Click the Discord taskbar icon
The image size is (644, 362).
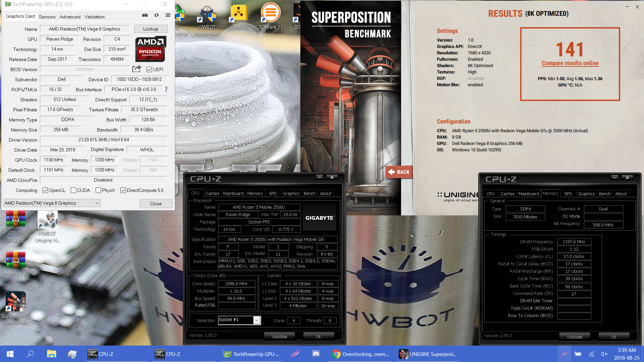pyautogui.click(x=316, y=354)
